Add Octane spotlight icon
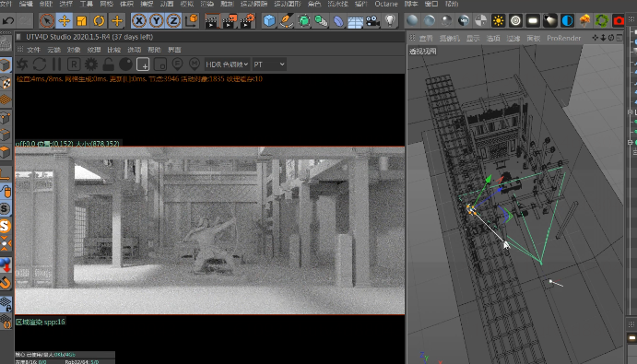This screenshot has height=364, width=637. (x=550, y=20)
